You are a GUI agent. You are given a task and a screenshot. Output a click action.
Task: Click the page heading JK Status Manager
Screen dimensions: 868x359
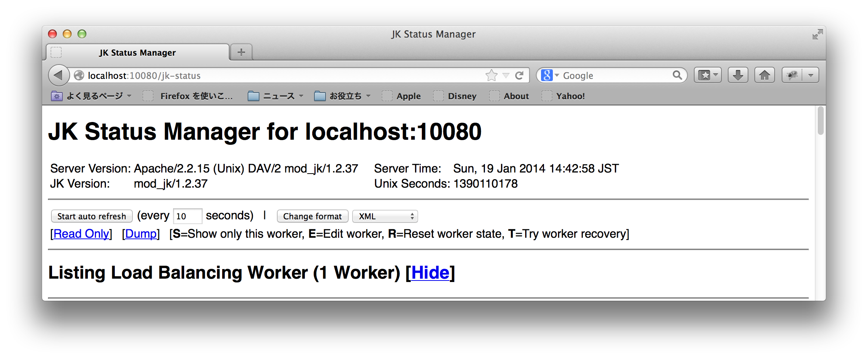[x=265, y=132]
